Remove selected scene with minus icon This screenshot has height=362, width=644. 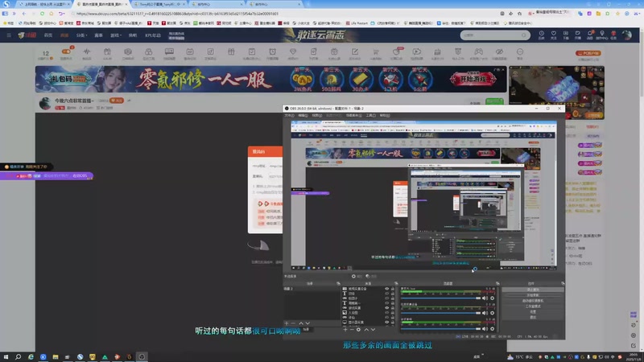(293, 323)
